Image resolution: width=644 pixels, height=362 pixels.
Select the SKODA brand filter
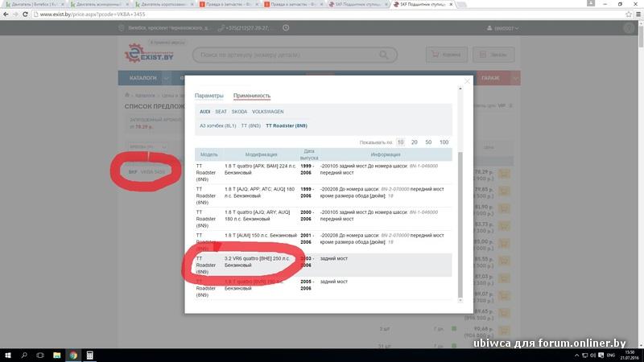tap(239, 112)
